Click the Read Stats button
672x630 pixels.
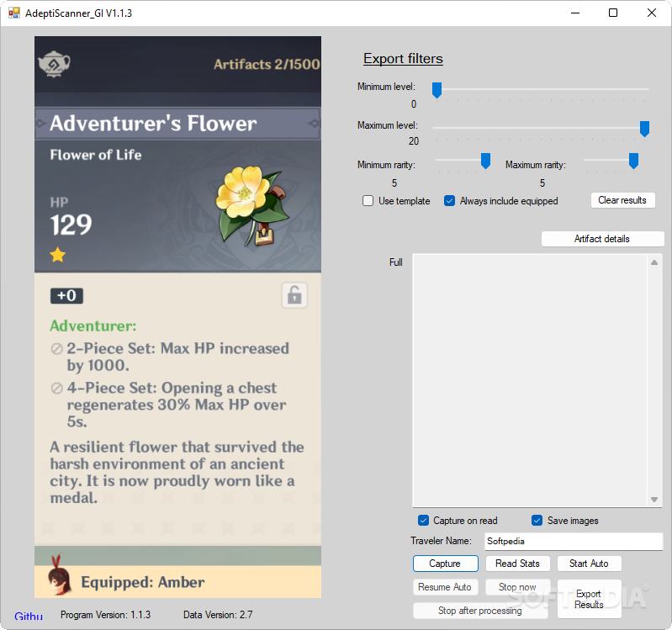pyautogui.click(x=518, y=564)
